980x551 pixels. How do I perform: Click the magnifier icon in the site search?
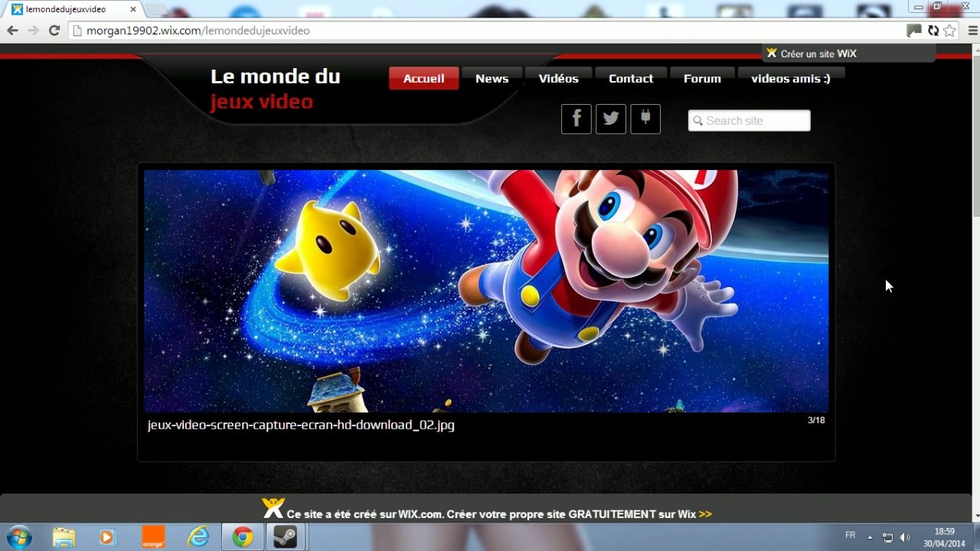tap(697, 121)
